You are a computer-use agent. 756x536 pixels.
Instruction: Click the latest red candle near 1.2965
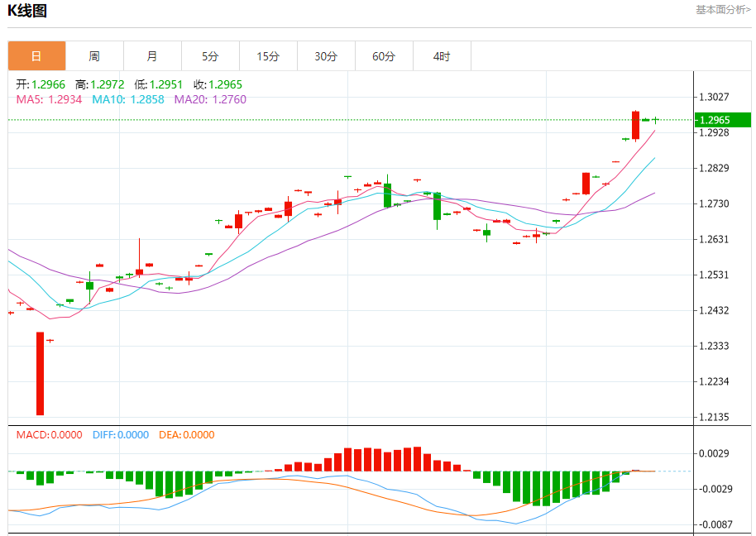[x=636, y=126]
